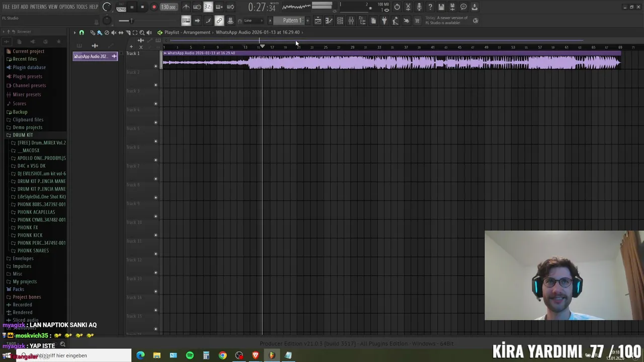Image resolution: width=644 pixels, height=362 pixels.
Task: Open the Mixer view icon
Action: 351,21
